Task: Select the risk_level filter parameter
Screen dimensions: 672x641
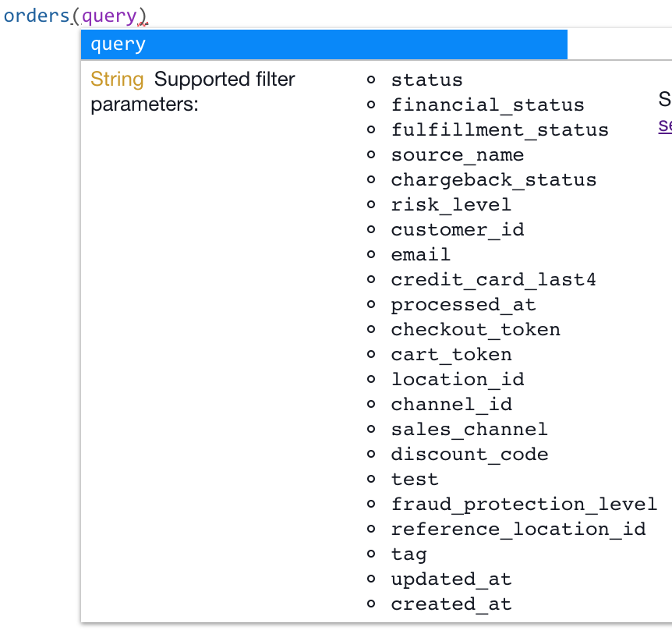Action: [451, 205]
